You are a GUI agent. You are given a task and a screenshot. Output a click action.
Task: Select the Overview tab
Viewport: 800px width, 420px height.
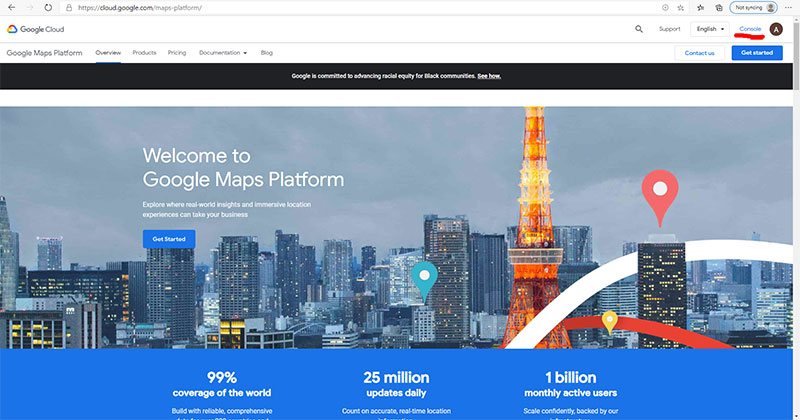[108, 53]
